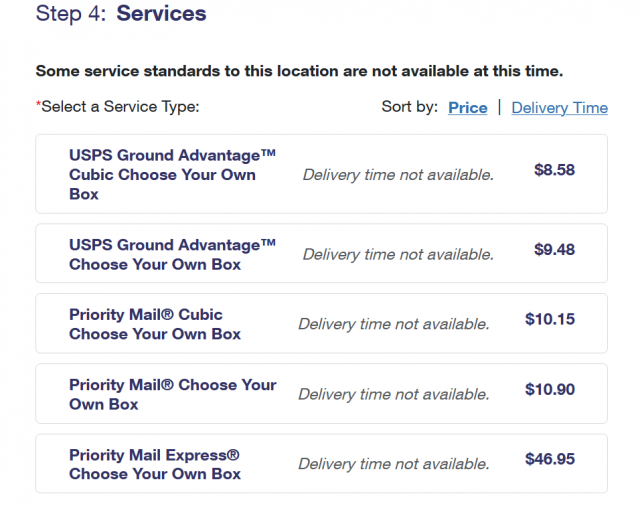The height and width of the screenshot is (510, 640).
Task: Click the Step 4: Services heading
Action: tap(121, 14)
